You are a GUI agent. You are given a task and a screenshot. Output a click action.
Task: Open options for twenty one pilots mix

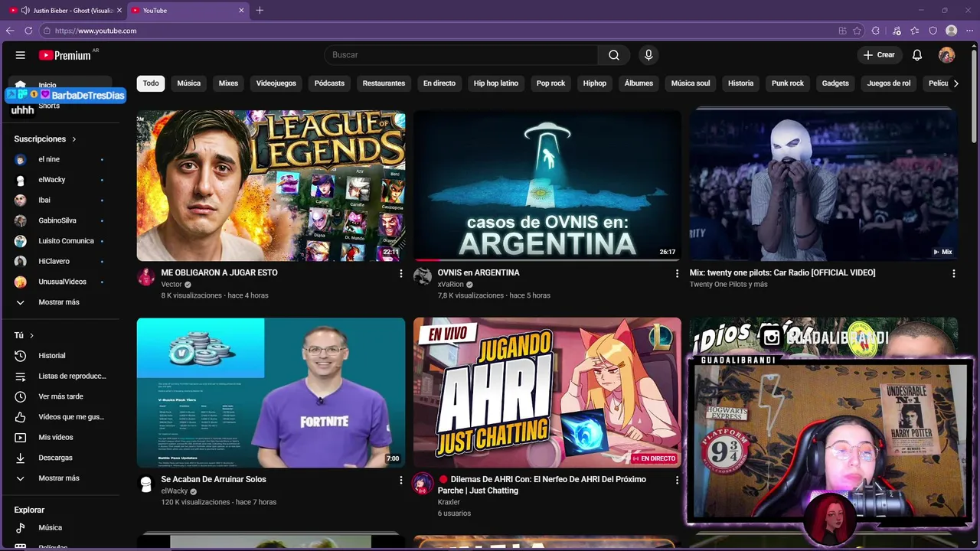[x=953, y=273]
